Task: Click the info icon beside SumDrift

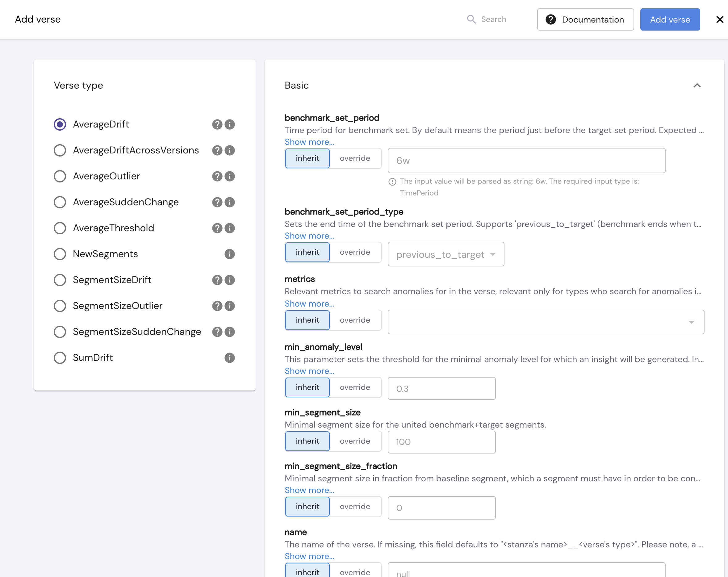Action: click(230, 357)
